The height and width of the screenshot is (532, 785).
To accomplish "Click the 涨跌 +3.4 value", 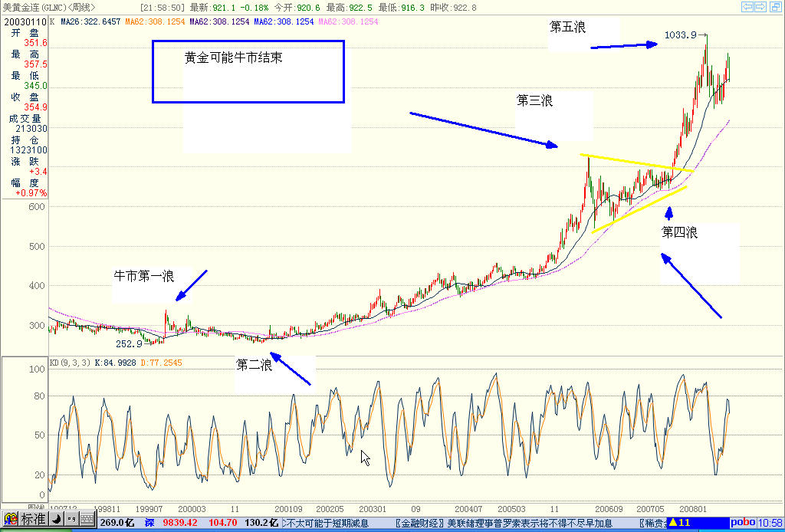I will tap(38, 172).
